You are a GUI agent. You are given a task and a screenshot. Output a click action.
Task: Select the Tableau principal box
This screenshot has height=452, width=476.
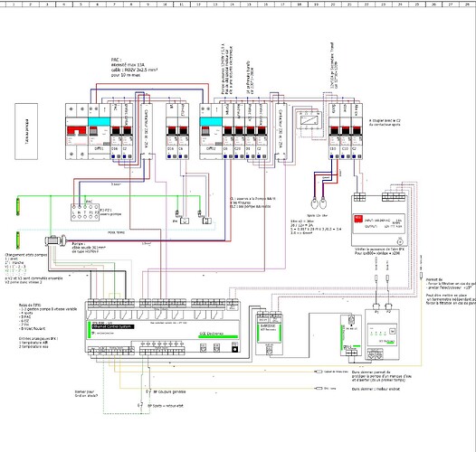26,131
